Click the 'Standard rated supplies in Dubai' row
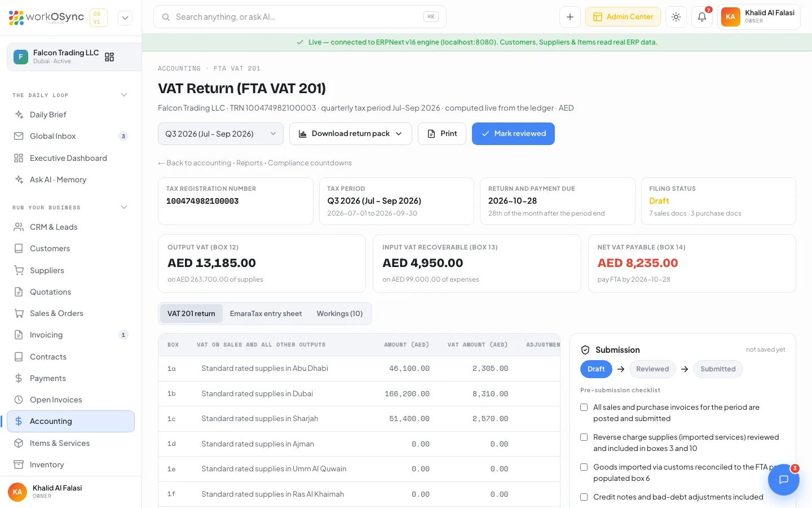This screenshot has width=812, height=508. coord(359,394)
